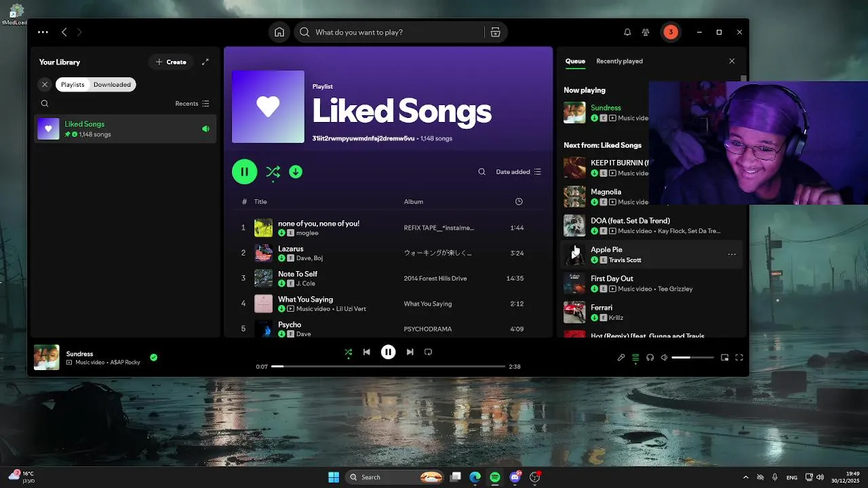Pause playback with the big green button

pyautogui.click(x=245, y=172)
